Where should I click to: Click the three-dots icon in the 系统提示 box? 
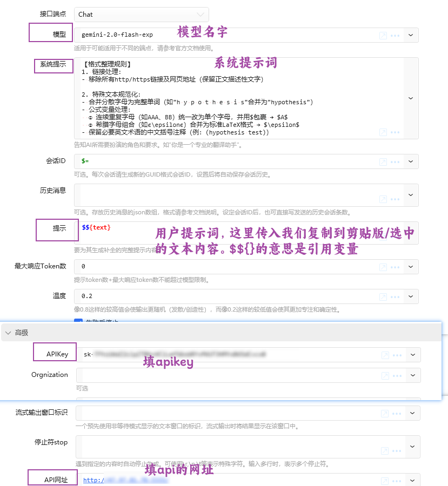click(x=395, y=132)
